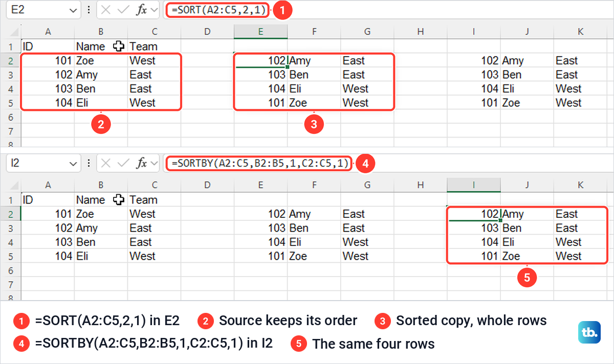Open Insert Function fx beside SORT formula

pyautogui.click(x=142, y=10)
